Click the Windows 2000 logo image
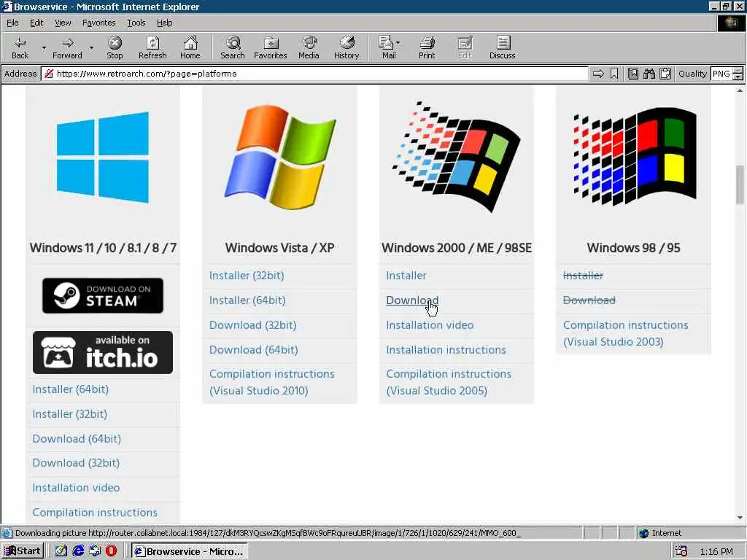 click(457, 157)
